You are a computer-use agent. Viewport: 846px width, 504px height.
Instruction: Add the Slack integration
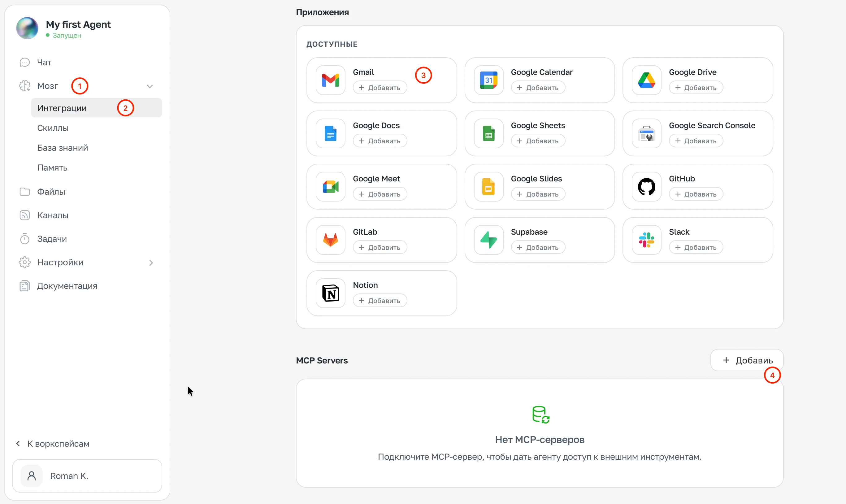pyautogui.click(x=696, y=247)
